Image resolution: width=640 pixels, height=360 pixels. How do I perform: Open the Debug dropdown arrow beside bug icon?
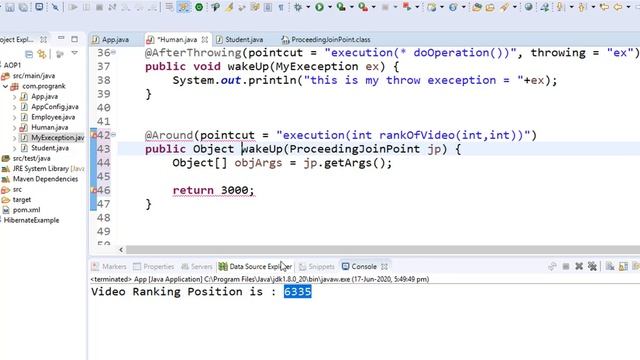308,7
